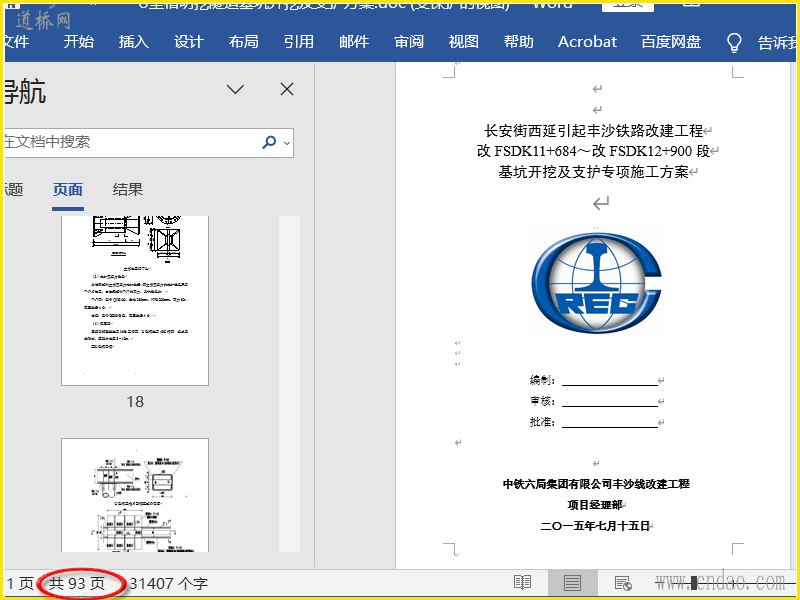The width and height of the screenshot is (800, 600).
Task: Select the 引用 ribbon tab
Action: [298, 41]
